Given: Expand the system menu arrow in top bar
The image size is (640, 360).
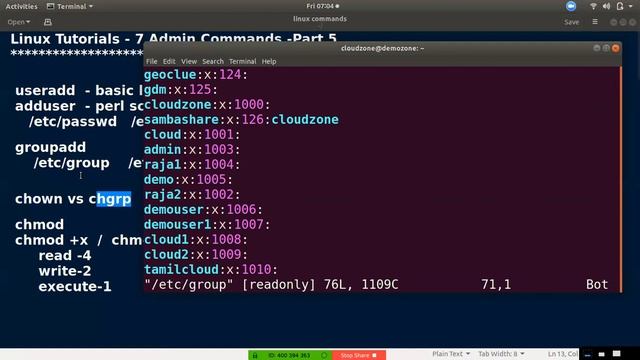Looking at the screenshot, I should (631, 7).
